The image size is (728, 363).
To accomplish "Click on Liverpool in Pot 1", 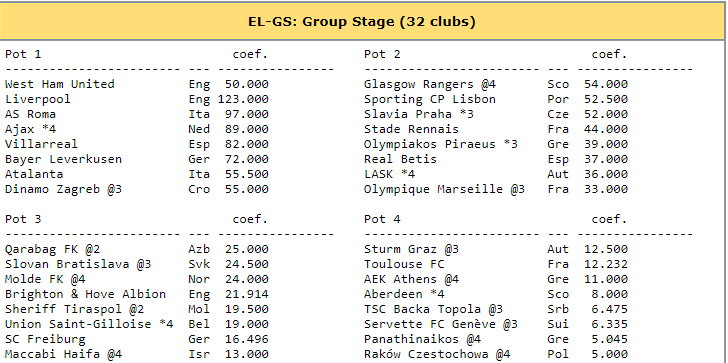I will click(x=38, y=99).
